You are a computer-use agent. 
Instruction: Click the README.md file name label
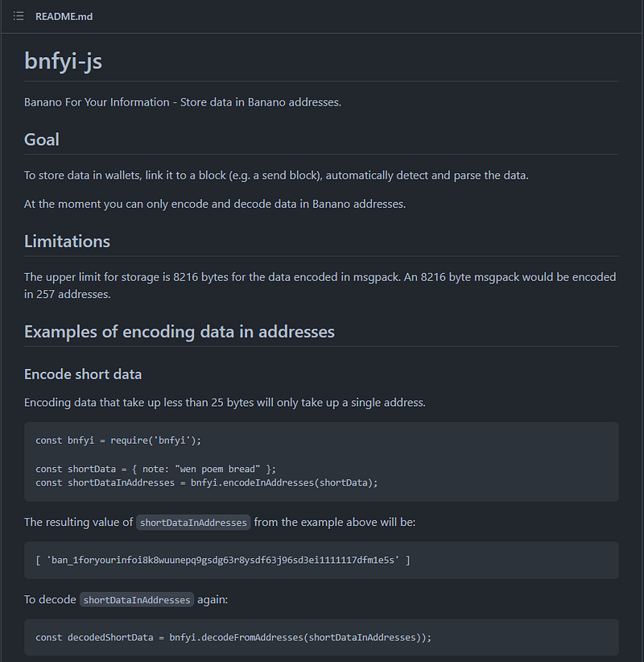pos(64,16)
